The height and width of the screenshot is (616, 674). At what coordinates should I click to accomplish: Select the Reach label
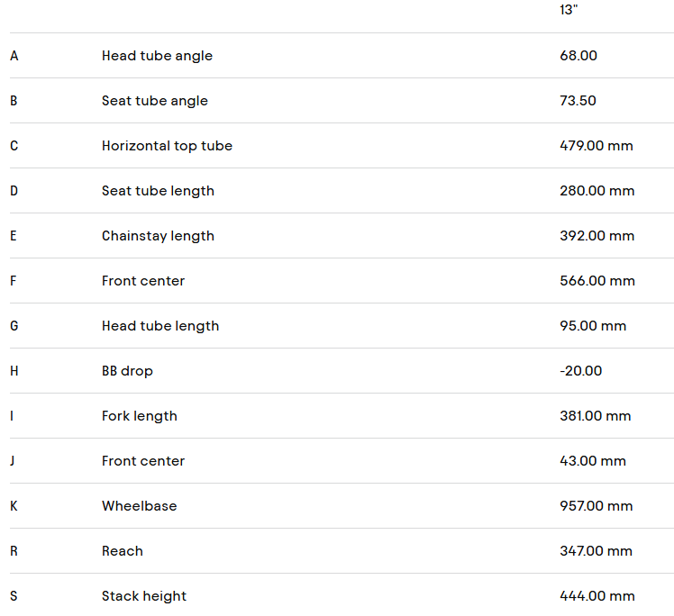122,551
